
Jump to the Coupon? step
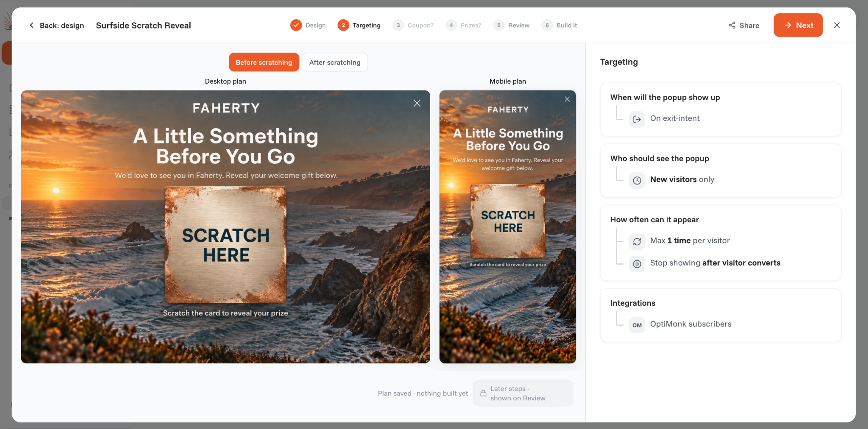click(x=413, y=25)
